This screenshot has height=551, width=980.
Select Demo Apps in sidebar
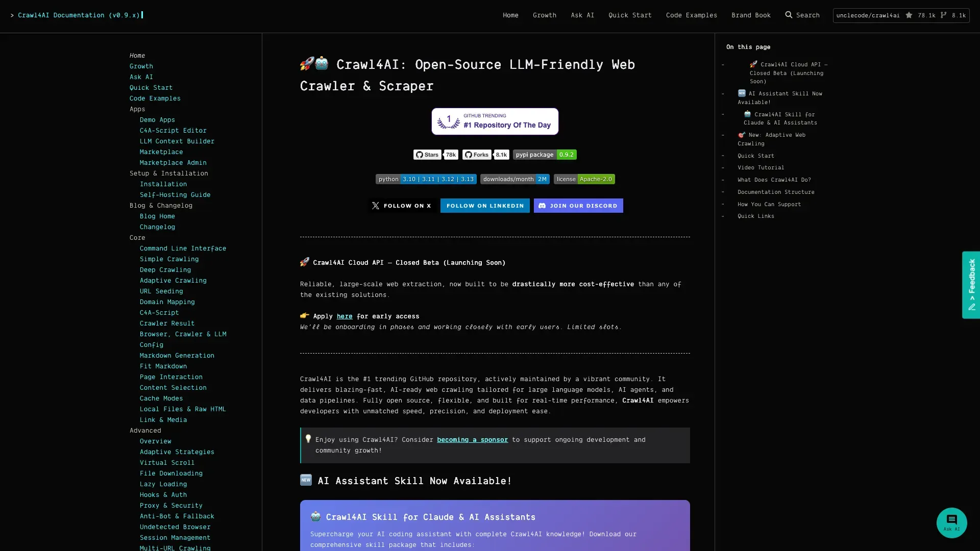coord(157,120)
